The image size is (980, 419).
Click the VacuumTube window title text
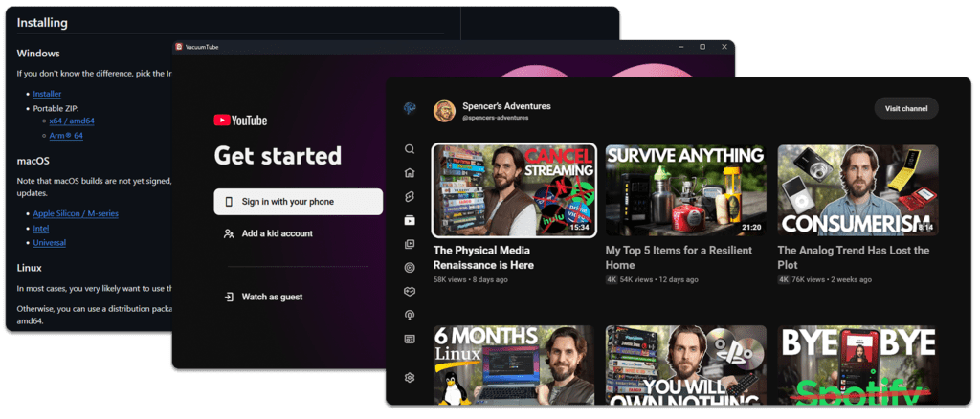click(202, 47)
